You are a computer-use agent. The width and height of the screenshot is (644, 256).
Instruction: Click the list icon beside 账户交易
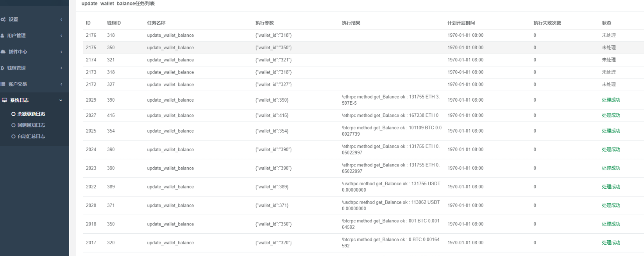pyautogui.click(x=4, y=84)
